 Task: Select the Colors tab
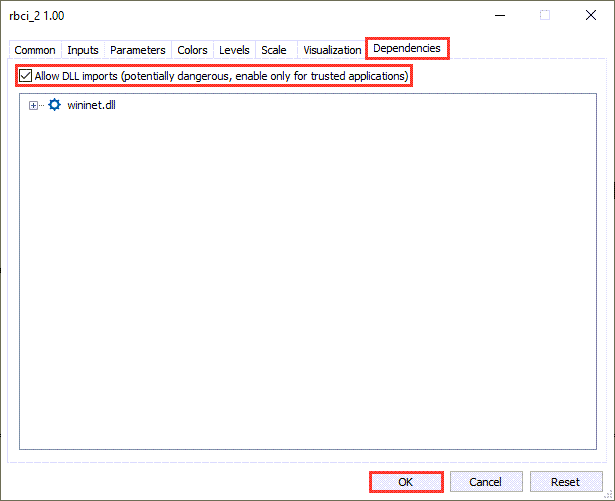pos(192,50)
